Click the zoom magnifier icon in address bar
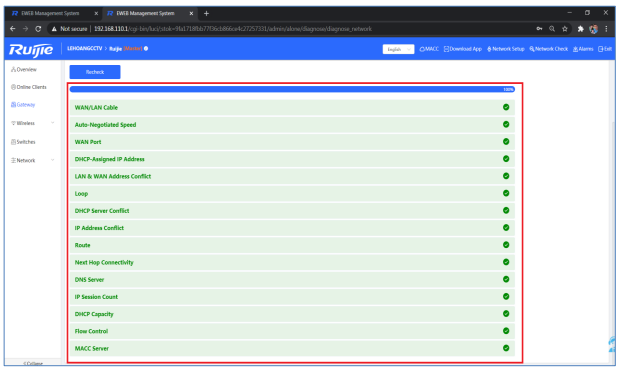Screen dimensions: 622x371 [x=552, y=29]
